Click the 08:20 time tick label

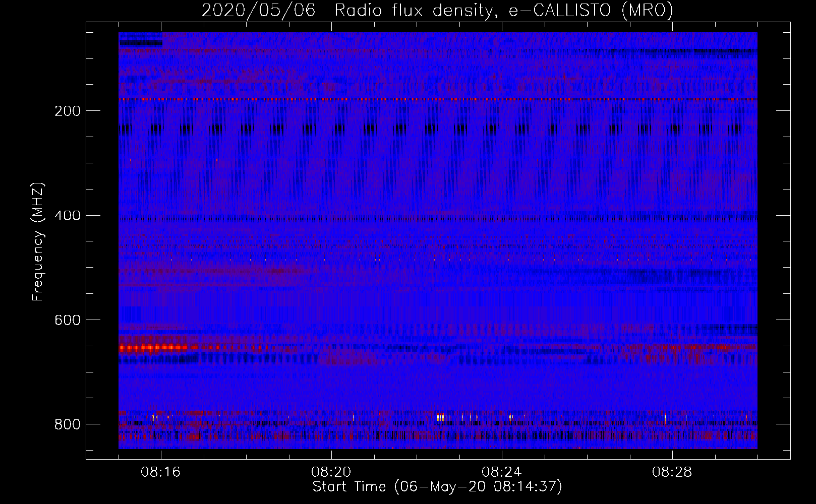[331, 472]
